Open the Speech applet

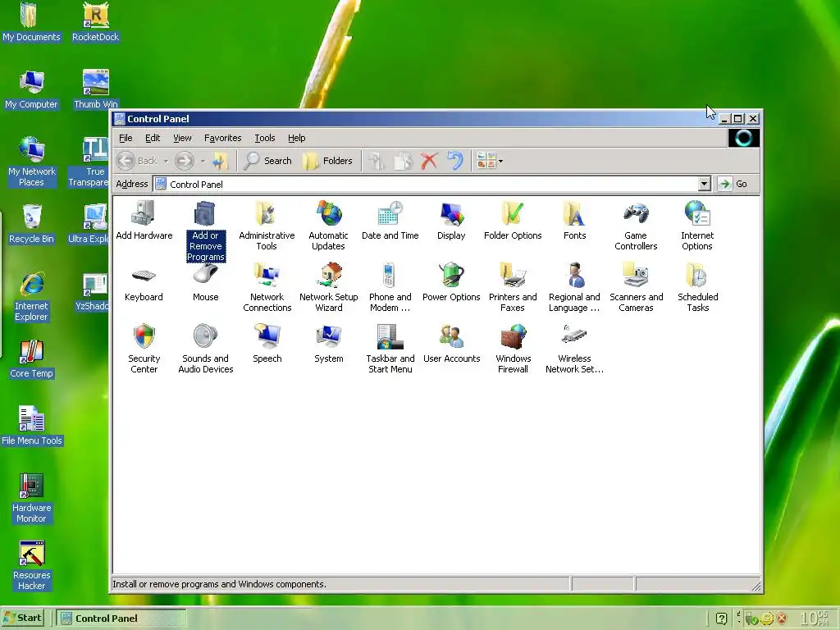pyautogui.click(x=267, y=344)
